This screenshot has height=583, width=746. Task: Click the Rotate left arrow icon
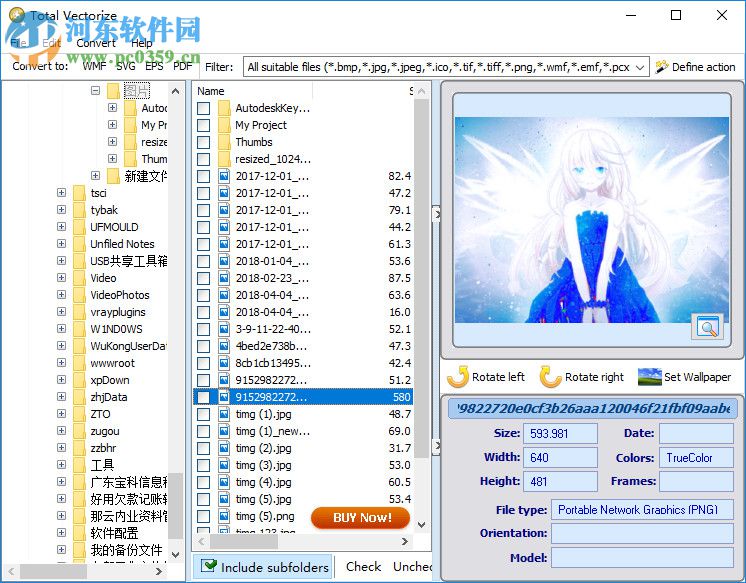[x=458, y=377]
